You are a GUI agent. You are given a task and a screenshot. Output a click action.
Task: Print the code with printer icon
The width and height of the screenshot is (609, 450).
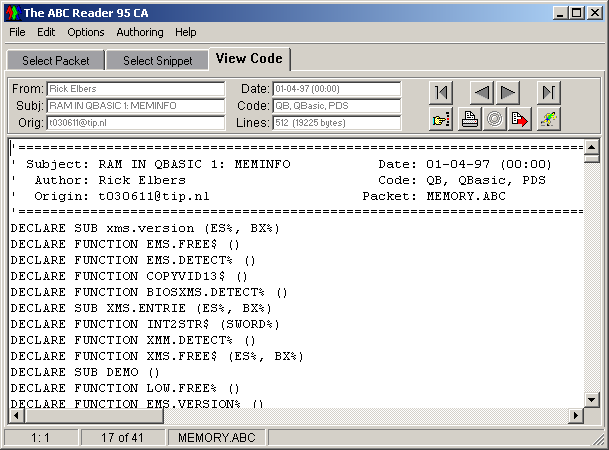click(x=468, y=121)
